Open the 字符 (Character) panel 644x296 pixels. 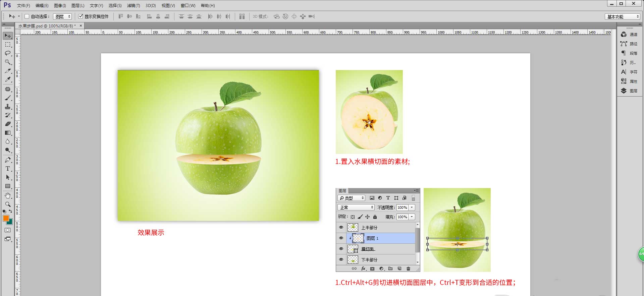629,72
